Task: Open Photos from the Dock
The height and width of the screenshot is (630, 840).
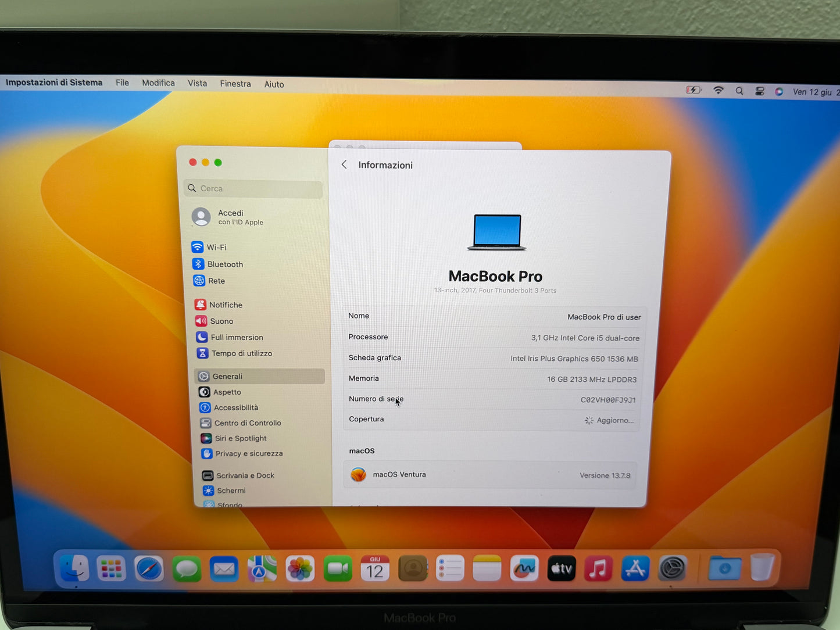Action: 300,569
